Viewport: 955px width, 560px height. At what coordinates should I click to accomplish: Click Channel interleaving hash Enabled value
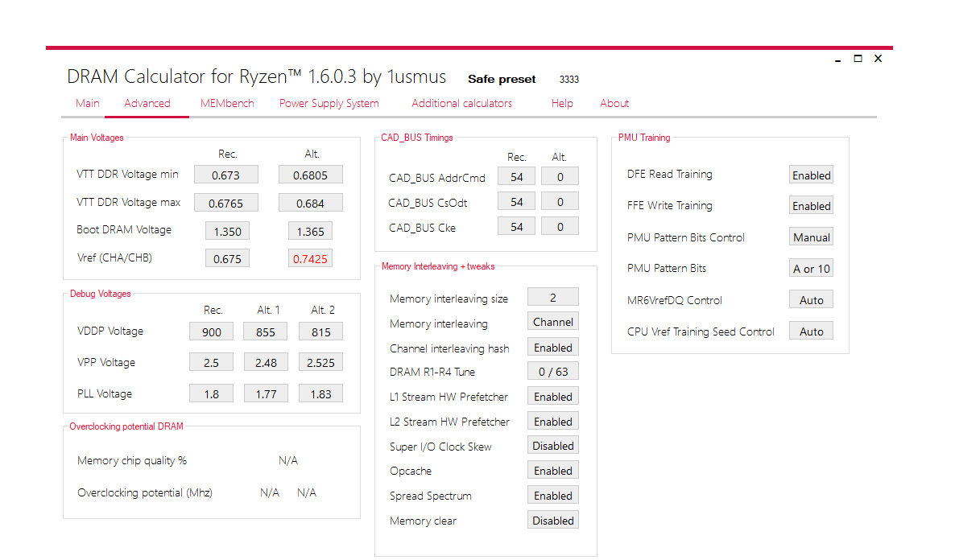553,347
